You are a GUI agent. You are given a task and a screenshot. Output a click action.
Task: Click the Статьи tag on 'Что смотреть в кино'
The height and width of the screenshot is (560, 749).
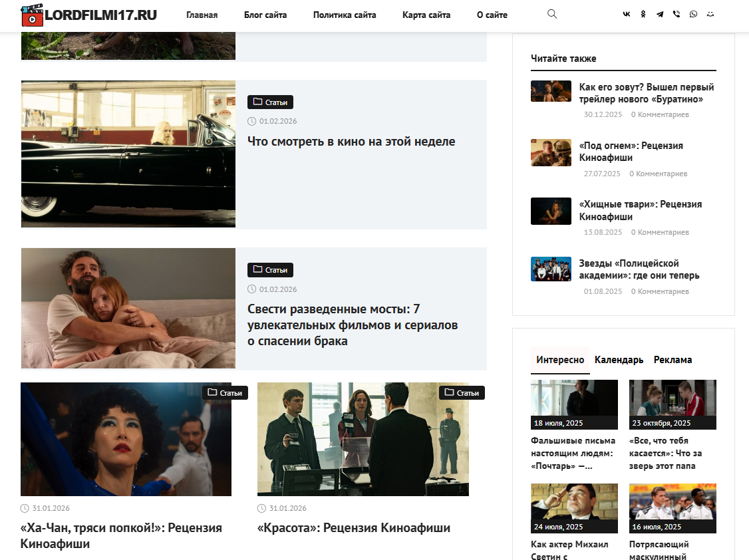270,102
